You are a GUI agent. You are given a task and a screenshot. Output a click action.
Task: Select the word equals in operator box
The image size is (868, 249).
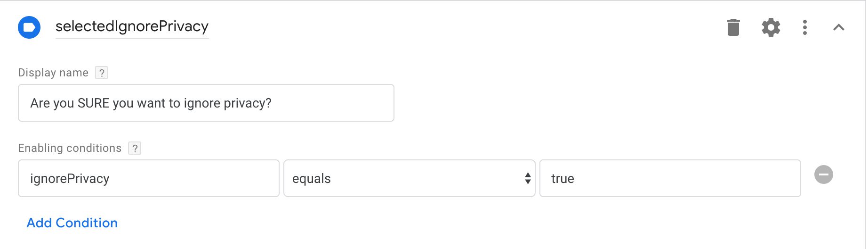(x=312, y=179)
